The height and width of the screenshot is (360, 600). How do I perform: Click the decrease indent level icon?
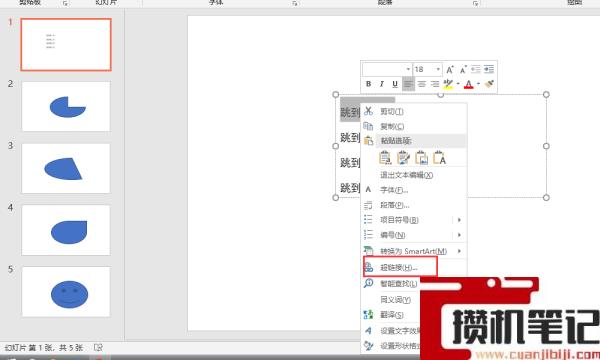[476, 69]
